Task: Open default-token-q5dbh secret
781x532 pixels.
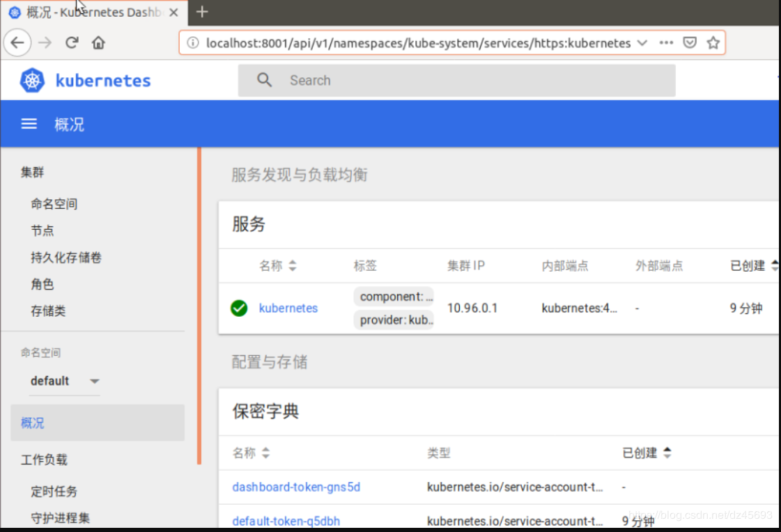Action: (286, 521)
